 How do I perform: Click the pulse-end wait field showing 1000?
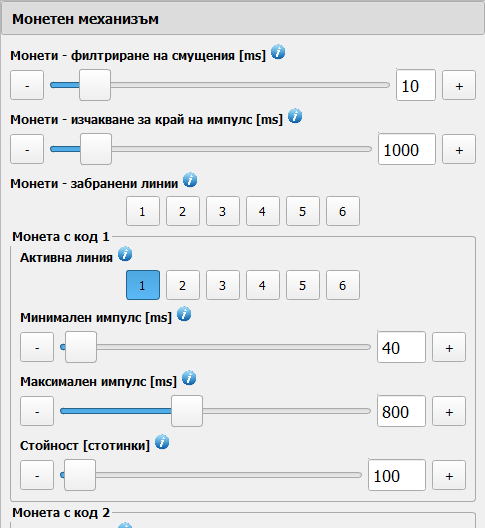click(407, 149)
